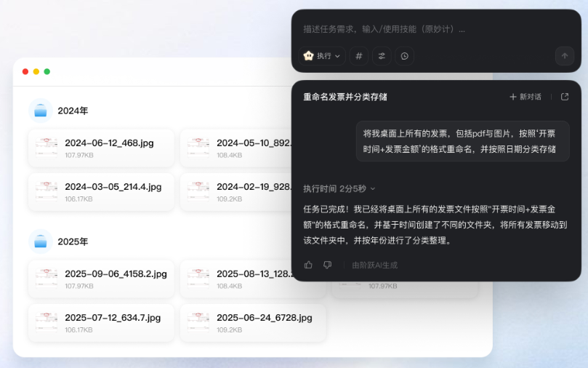Focus the task description input field
Screen dimensions: 588x368
(436, 29)
